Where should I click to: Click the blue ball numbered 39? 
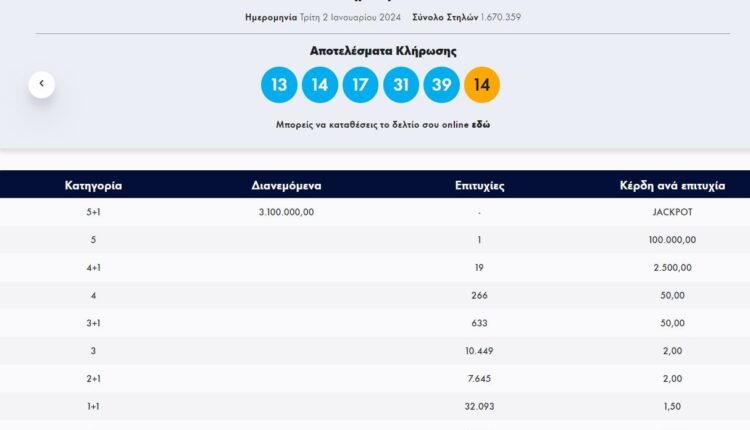point(441,85)
